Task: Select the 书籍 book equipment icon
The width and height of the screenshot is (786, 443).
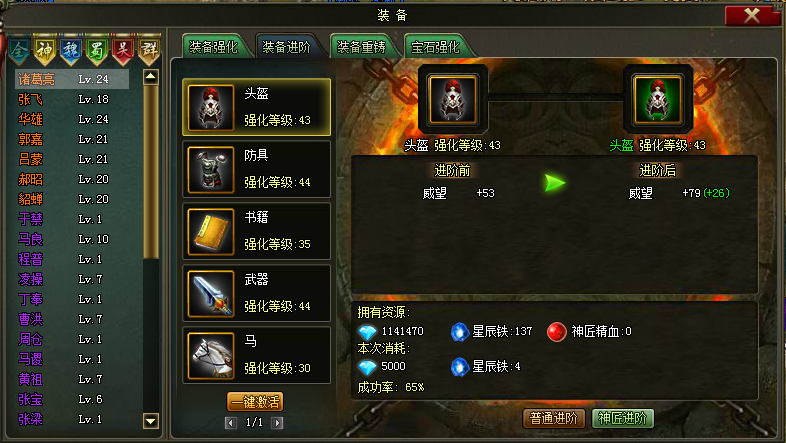Action: [x=211, y=232]
